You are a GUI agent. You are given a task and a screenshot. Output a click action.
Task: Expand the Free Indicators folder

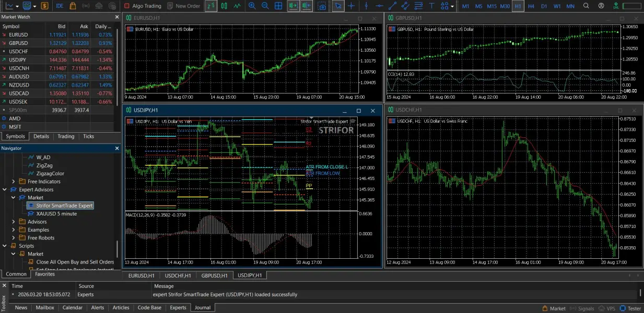coord(14,182)
